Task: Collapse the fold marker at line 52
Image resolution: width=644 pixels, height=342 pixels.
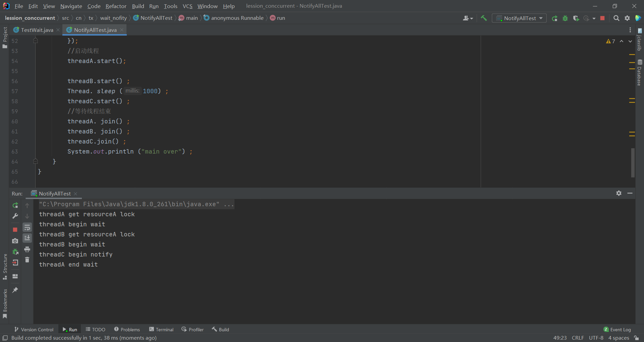Action: pos(36,41)
